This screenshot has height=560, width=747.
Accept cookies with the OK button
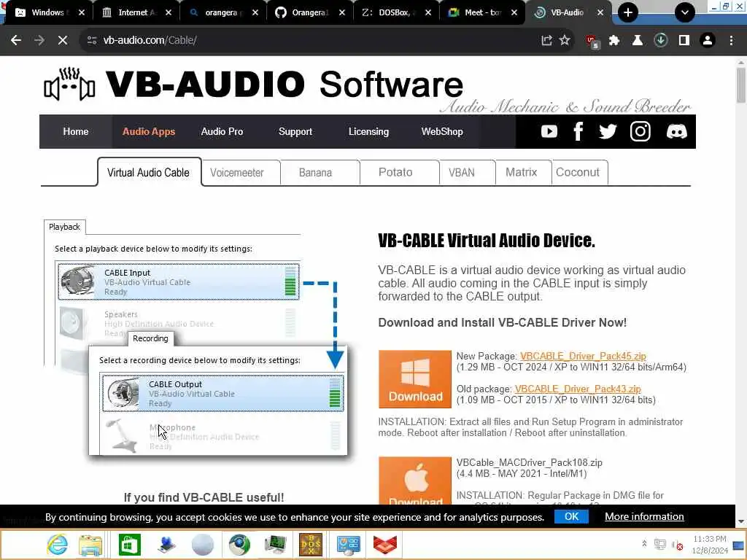(x=571, y=517)
